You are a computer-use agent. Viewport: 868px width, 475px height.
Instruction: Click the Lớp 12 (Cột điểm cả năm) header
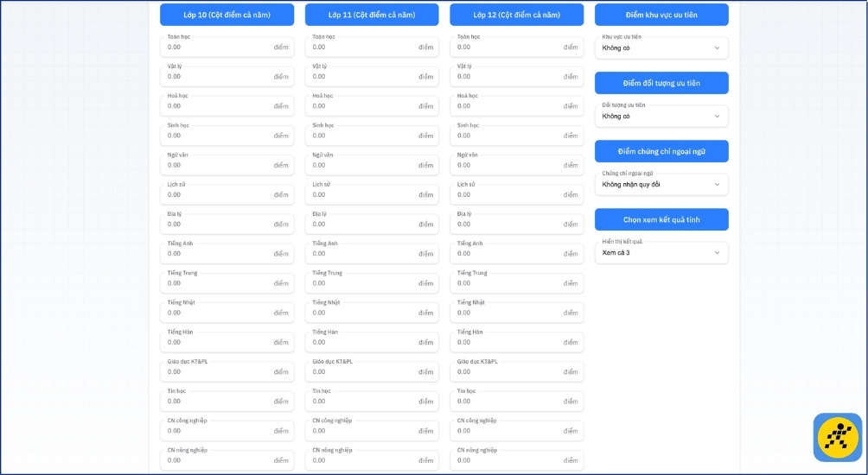coord(516,15)
